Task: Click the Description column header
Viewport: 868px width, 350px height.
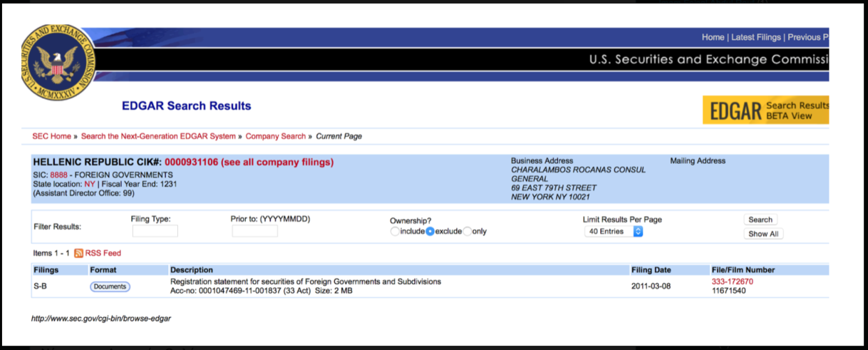Action: coord(191,270)
